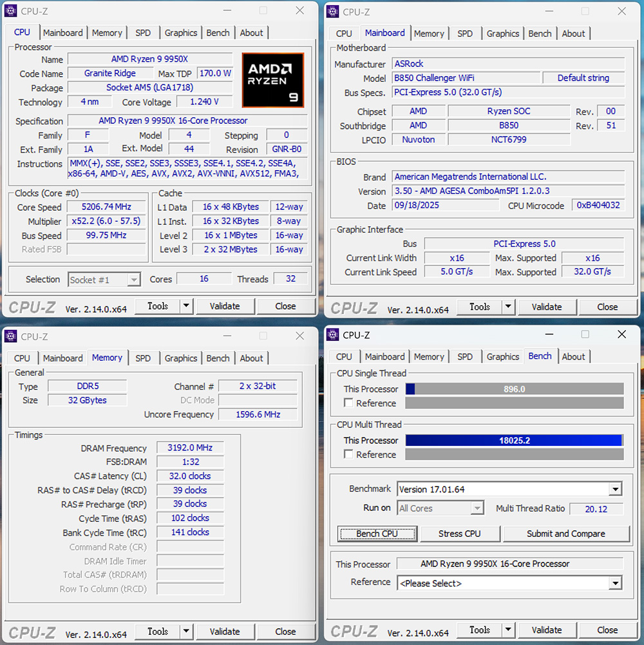
Task: Expand the Tools arrow in the Memory window
Action: tap(186, 632)
